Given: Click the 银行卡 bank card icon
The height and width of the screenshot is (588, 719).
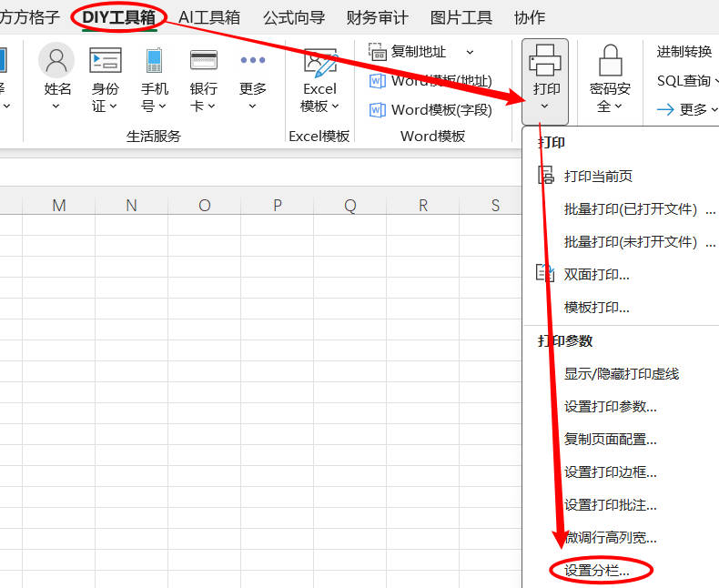Looking at the screenshot, I should (203, 61).
